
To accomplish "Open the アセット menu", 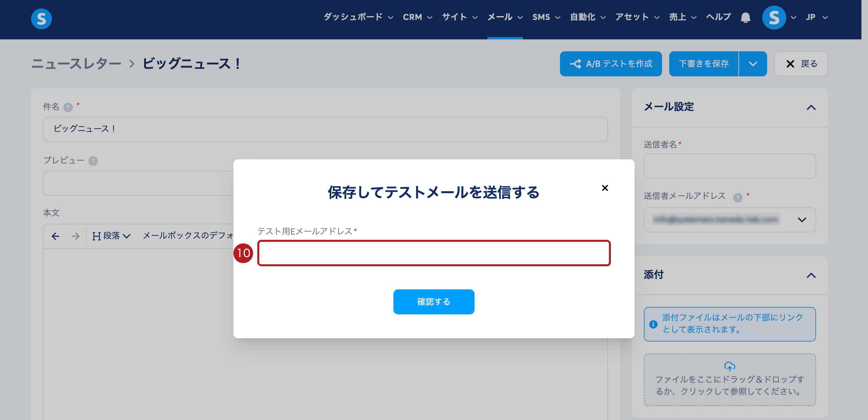I will [637, 17].
